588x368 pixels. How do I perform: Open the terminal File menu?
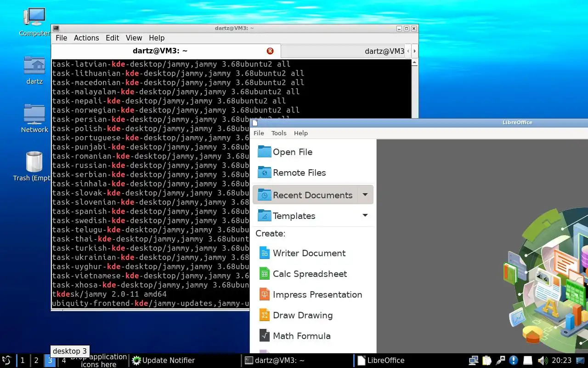click(61, 38)
